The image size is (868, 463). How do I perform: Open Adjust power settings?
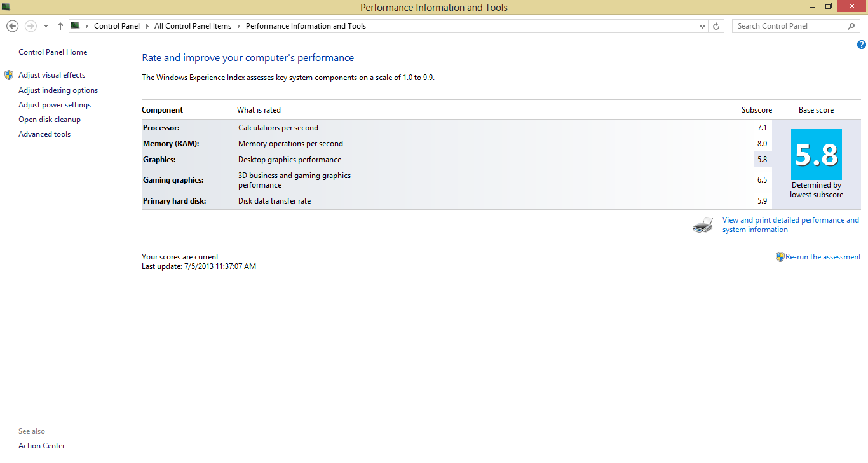point(55,105)
